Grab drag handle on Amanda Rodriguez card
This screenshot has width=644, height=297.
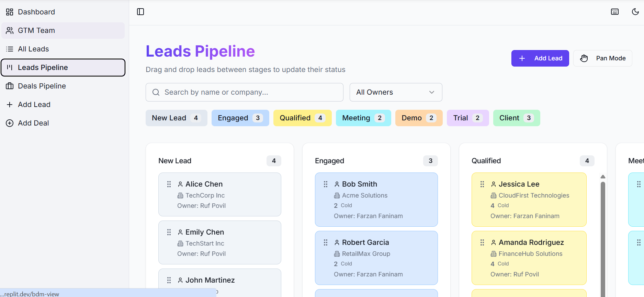(x=482, y=242)
